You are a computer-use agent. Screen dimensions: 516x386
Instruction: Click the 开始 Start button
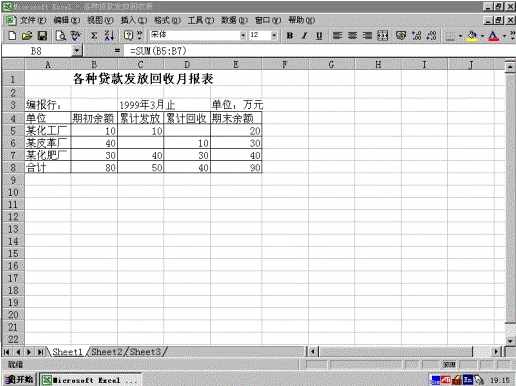click(19, 379)
